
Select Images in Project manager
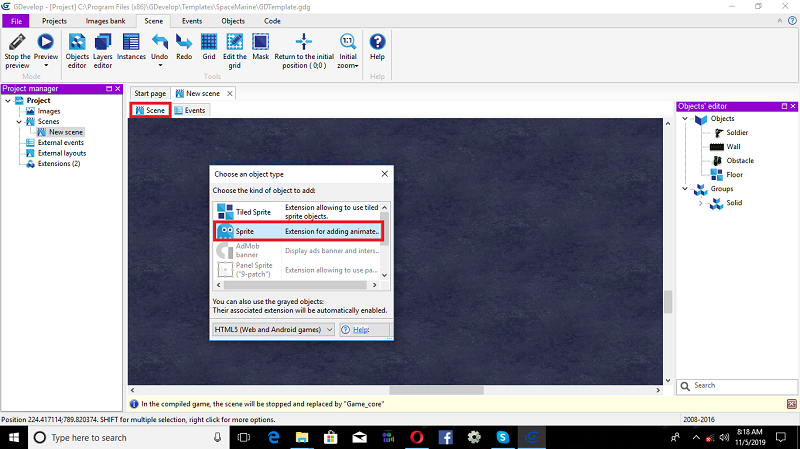(x=49, y=111)
